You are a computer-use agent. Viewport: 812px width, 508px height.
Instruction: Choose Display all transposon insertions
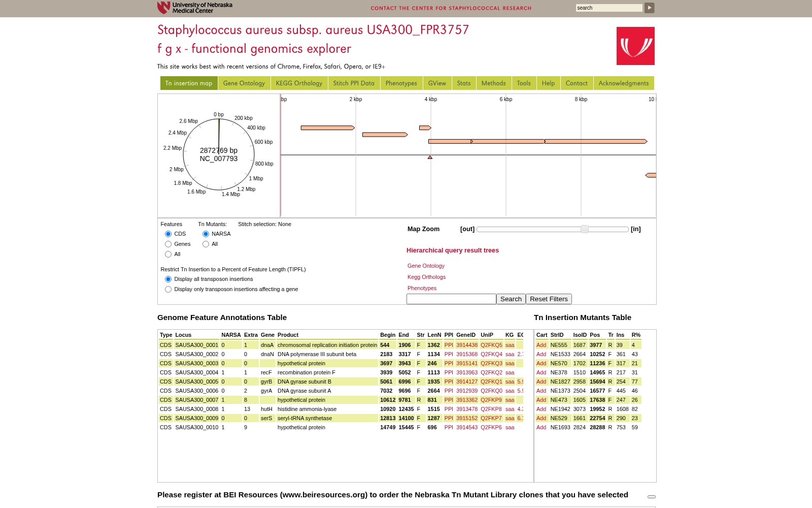pyautogui.click(x=168, y=279)
